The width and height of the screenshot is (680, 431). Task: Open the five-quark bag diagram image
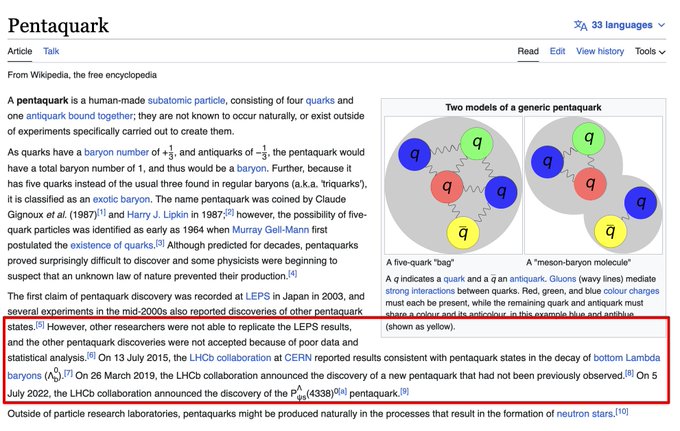(x=453, y=185)
